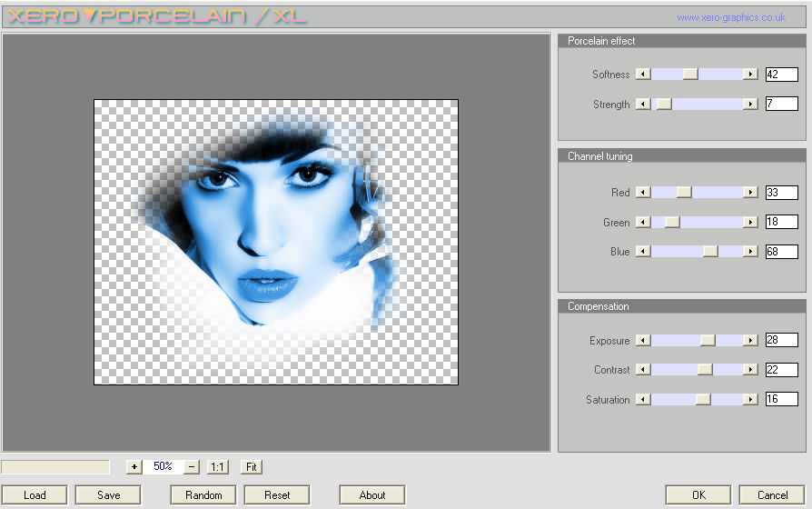This screenshot has width=812, height=509.
Task: Open the www.xero-graphics.co.uk link
Action: pos(730,17)
